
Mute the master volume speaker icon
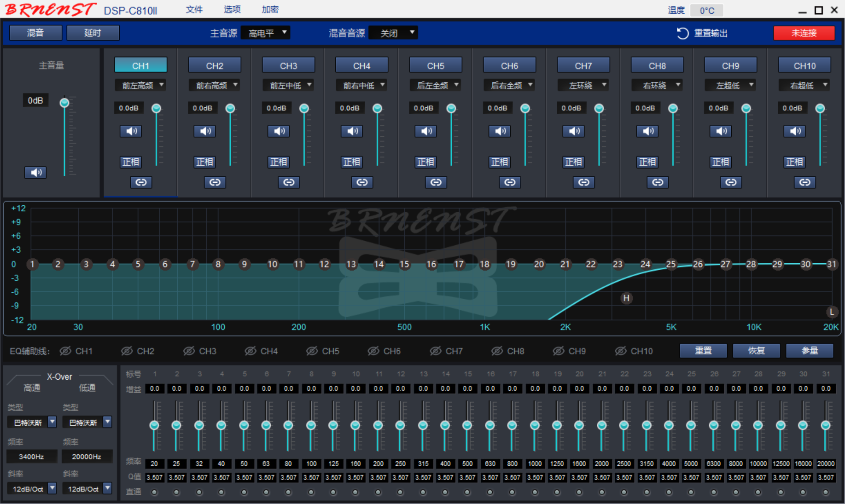point(35,173)
